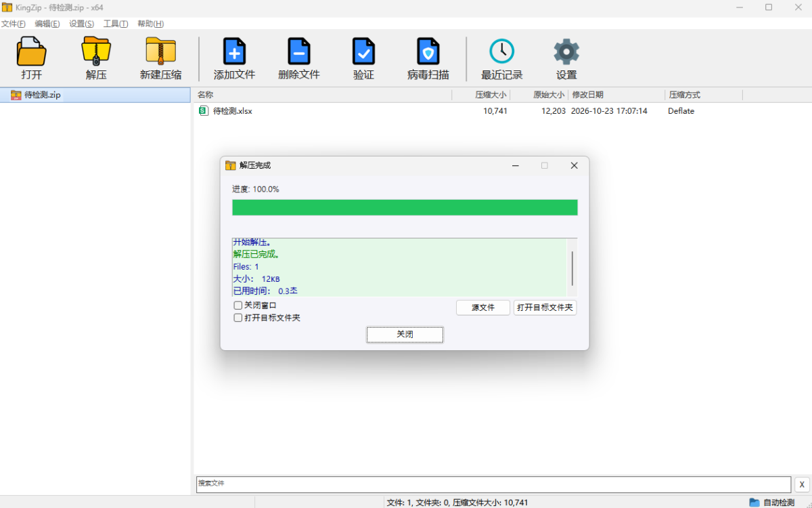Click the 打开目标文件夹 button

pos(545,308)
